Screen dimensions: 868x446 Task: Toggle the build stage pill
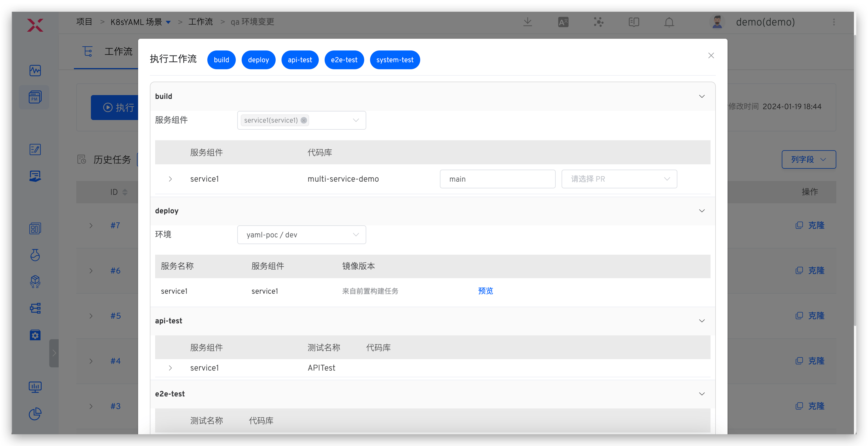221,60
